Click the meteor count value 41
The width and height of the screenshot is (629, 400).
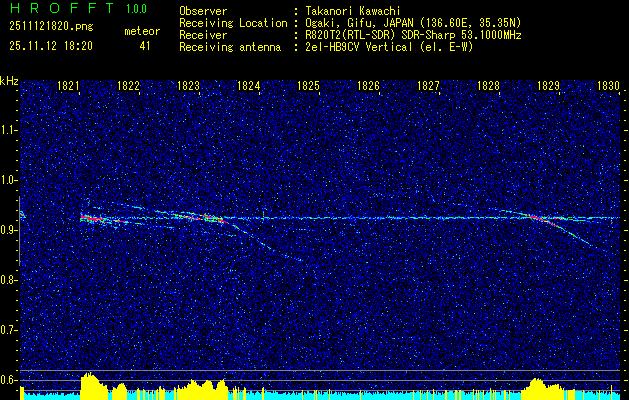[145, 46]
